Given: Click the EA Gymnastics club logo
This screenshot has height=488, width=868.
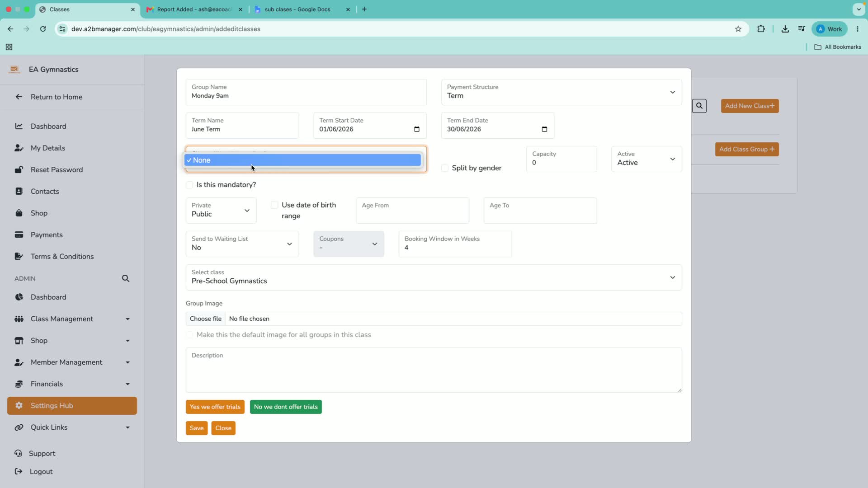Looking at the screenshot, I should pyautogui.click(x=14, y=69).
